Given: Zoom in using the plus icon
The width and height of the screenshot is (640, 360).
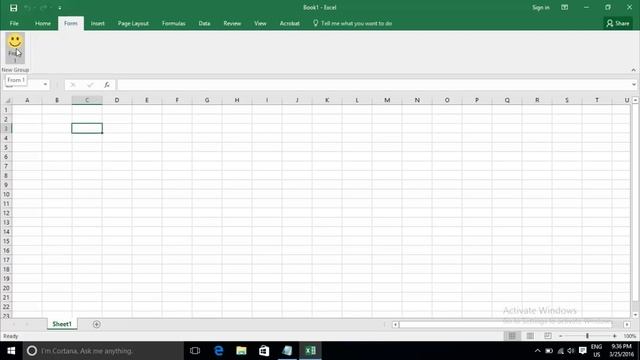Looking at the screenshot, I should click(615, 336).
